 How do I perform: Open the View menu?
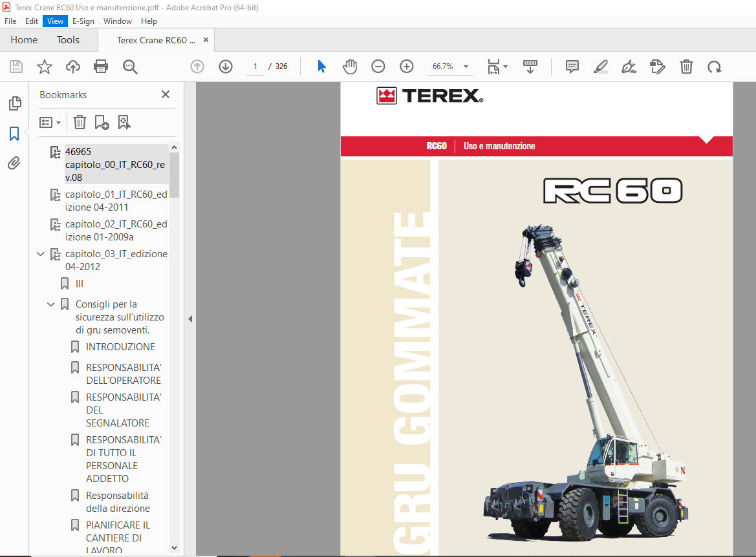pos(55,21)
